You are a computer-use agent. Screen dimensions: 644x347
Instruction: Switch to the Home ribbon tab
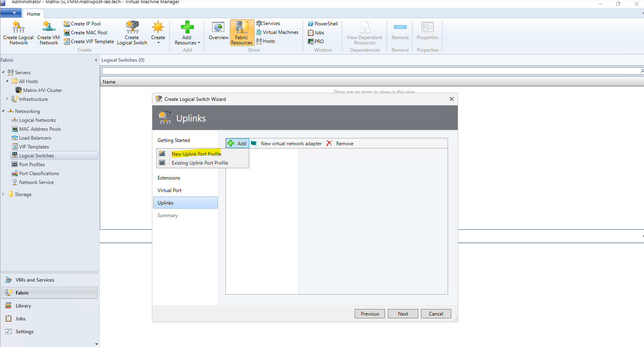click(34, 14)
